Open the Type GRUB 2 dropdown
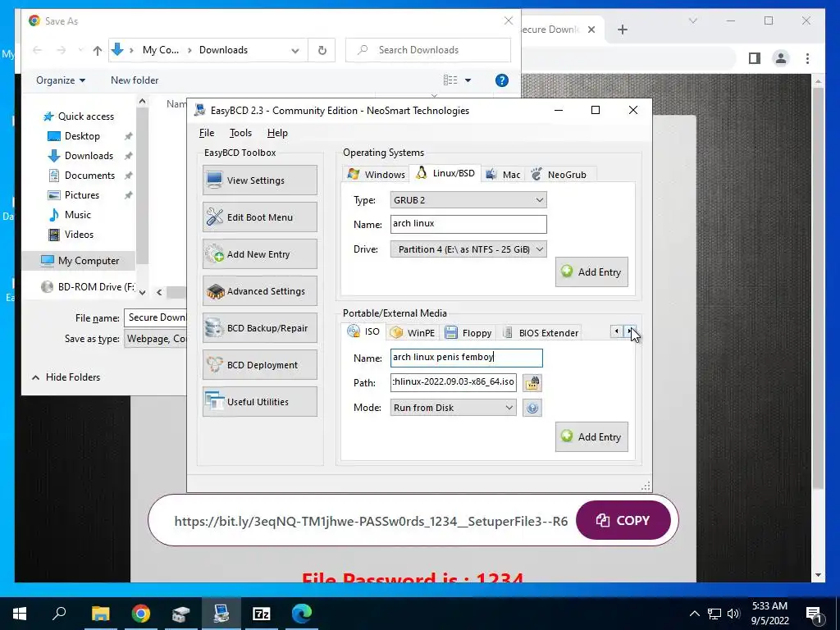 pos(468,200)
